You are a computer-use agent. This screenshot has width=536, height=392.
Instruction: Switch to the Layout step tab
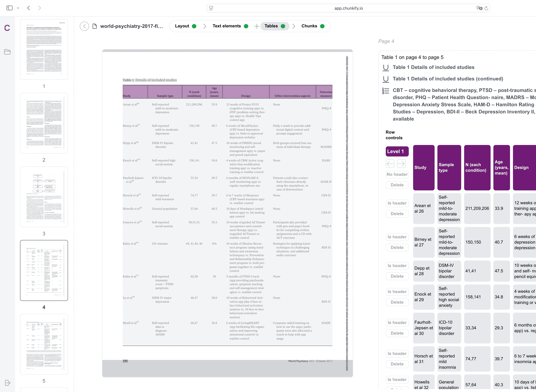pos(186,26)
